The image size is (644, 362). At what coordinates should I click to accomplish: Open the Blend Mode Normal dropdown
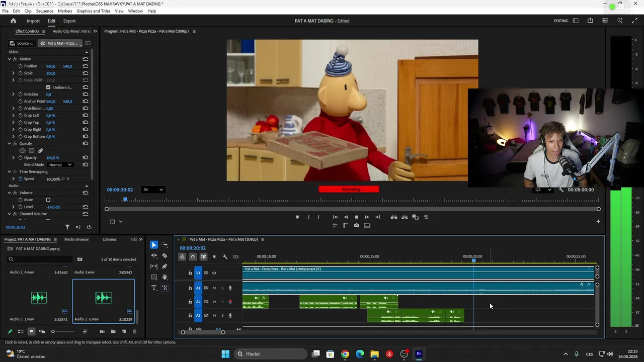point(60,164)
